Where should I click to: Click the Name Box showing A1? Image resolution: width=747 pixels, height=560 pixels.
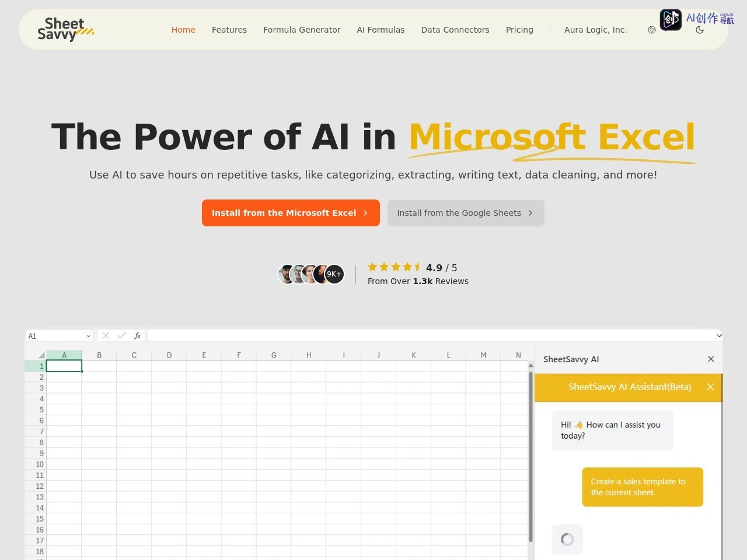pyautogui.click(x=59, y=336)
